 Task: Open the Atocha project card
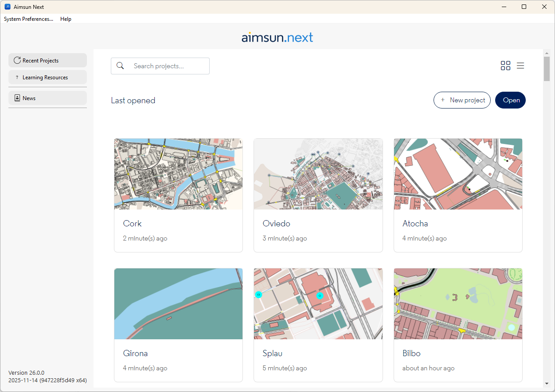pos(458,195)
